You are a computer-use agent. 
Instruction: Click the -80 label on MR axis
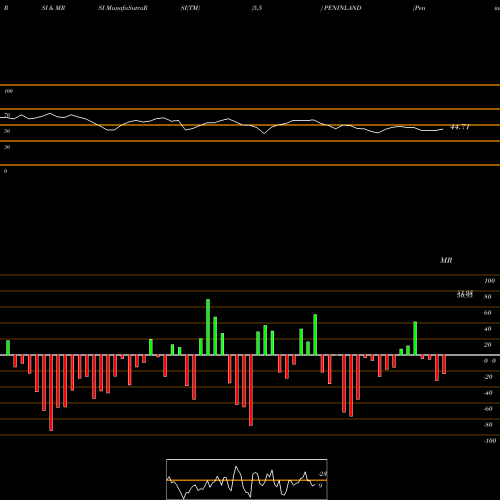coord(488,425)
